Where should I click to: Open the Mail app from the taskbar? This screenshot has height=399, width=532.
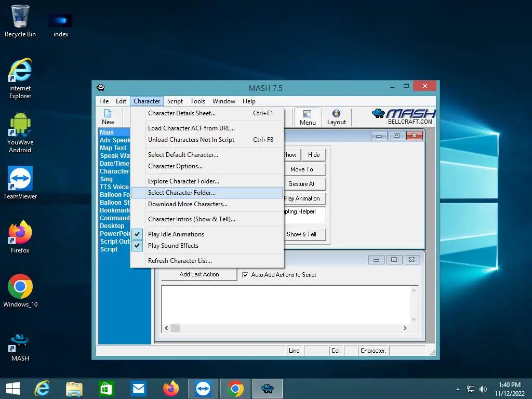click(138, 389)
